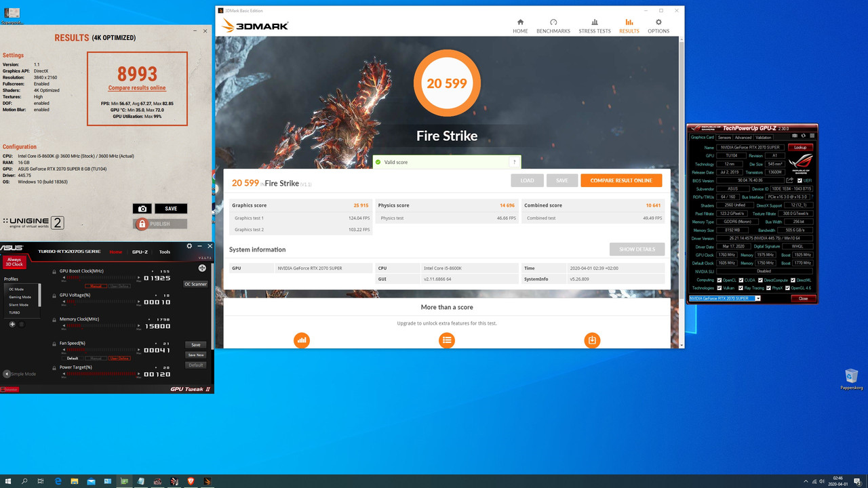Open Microsoft Edge from taskbar
Viewport: 868px width, 488px height.
point(58,481)
